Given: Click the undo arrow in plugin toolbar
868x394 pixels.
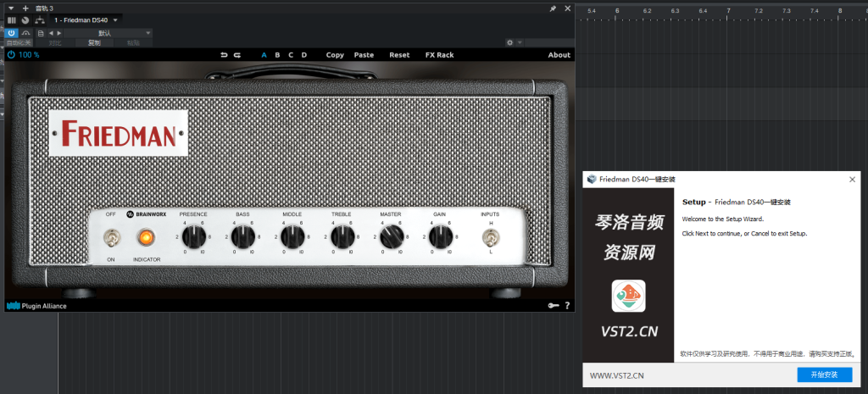Looking at the screenshot, I should click(x=224, y=55).
